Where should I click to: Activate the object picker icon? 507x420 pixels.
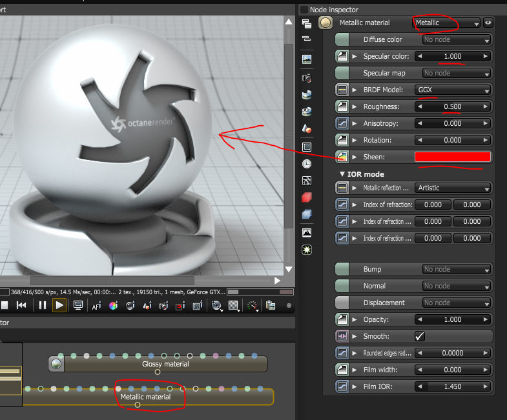tap(147, 305)
